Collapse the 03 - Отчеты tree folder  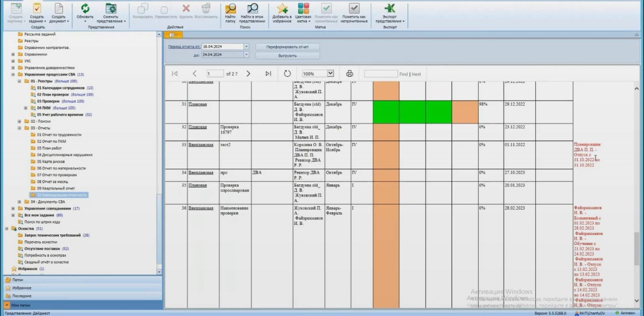26,128
